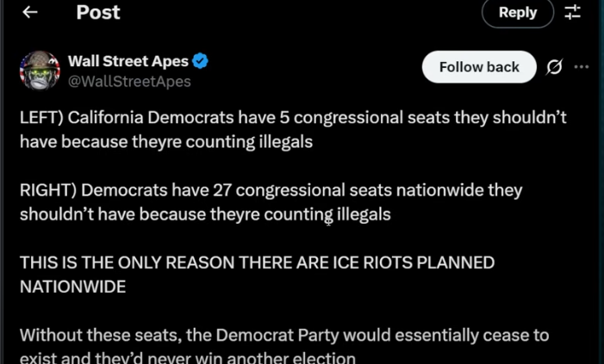604x364 pixels.
Task: Click the line starting 'shouldn't have because'
Action: click(205, 214)
